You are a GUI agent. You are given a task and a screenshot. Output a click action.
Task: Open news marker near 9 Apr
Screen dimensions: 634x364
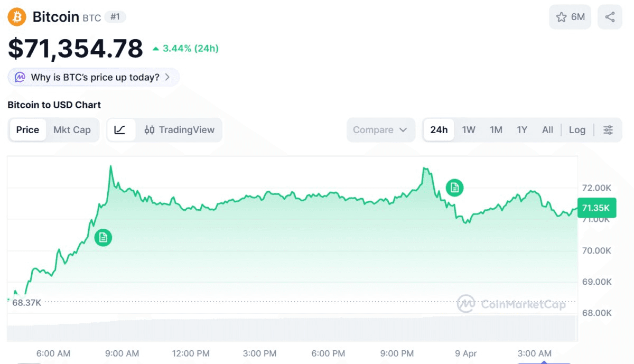click(454, 188)
